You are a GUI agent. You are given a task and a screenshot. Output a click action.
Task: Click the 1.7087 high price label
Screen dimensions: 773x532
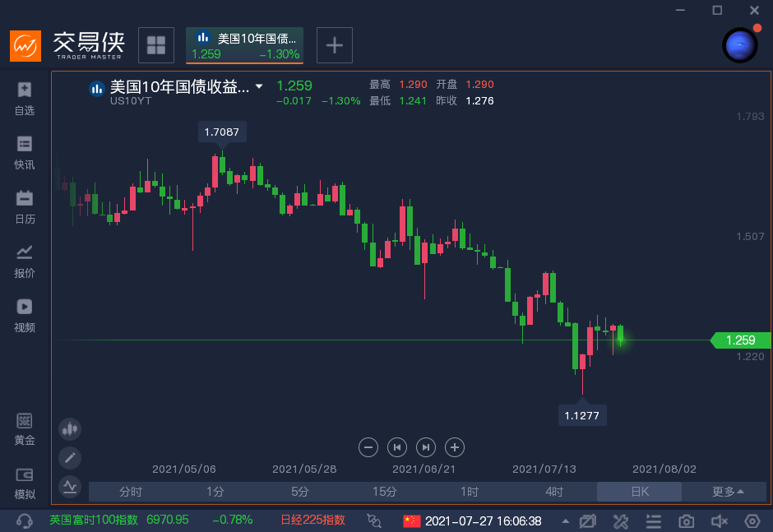(x=222, y=132)
